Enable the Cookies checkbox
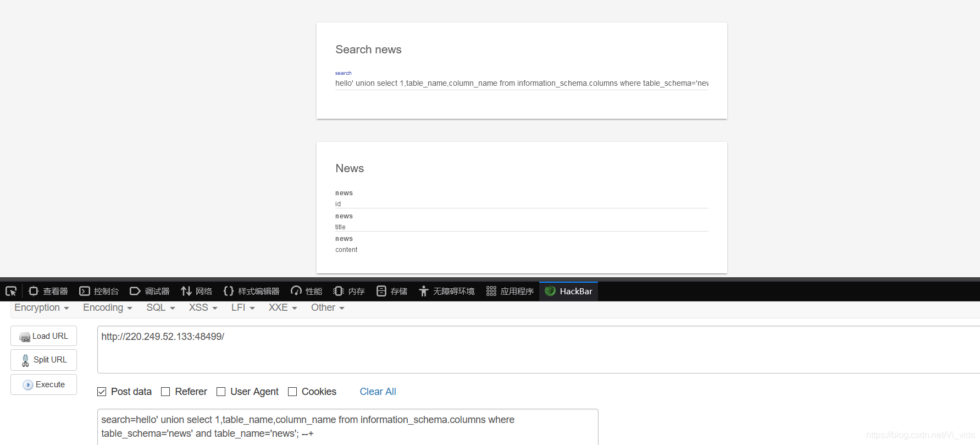This screenshot has width=980, height=445. (292, 392)
